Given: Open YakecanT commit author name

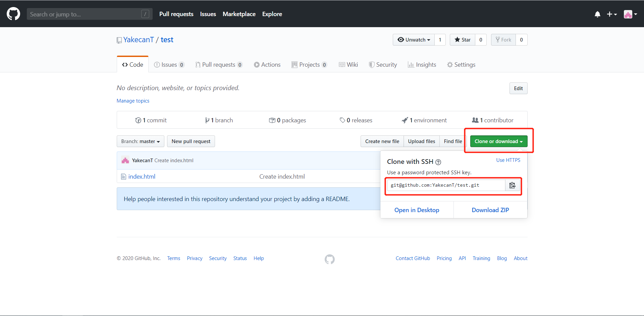Looking at the screenshot, I should click(x=142, y=161).
